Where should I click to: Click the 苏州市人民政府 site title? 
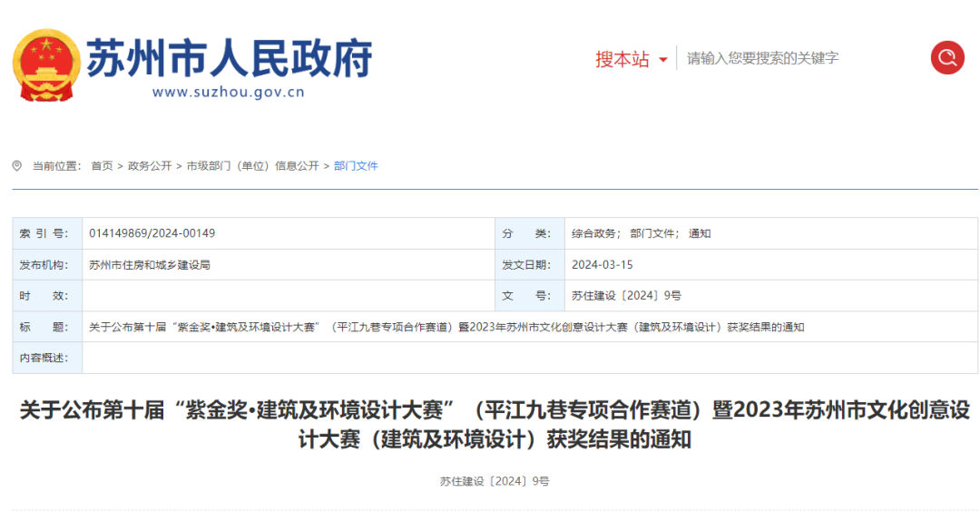coord(229,56)
